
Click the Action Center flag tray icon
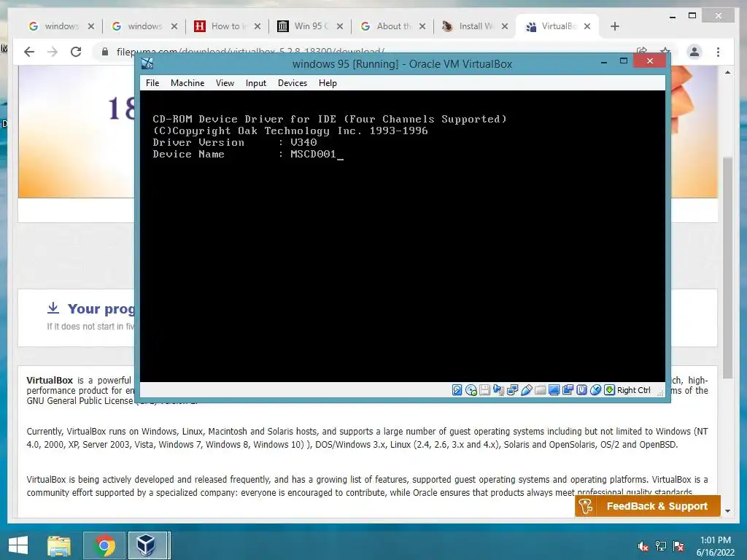click(678, 546)
